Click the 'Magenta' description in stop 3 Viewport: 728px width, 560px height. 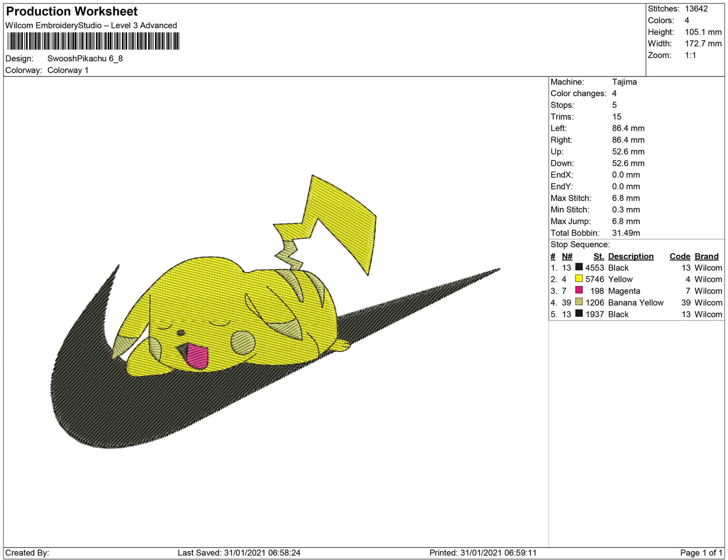pos(624,291)
